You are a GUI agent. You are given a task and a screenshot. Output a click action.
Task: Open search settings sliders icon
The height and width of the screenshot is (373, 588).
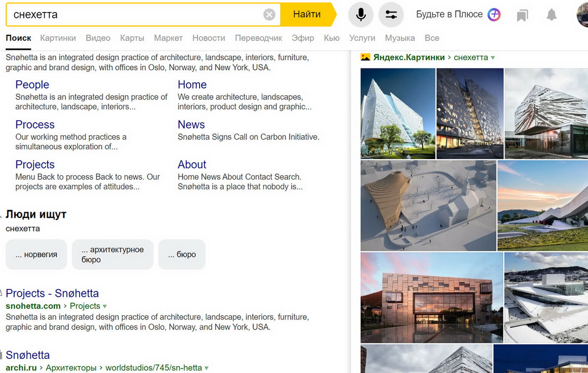point(391,14)
